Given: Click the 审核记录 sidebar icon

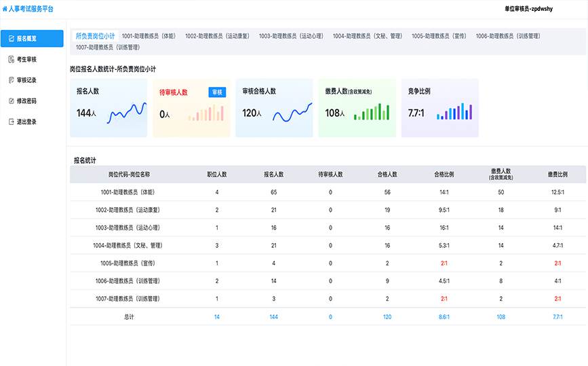Looking at the screenshot, I should pyautogui.click(x=10, y=80).
